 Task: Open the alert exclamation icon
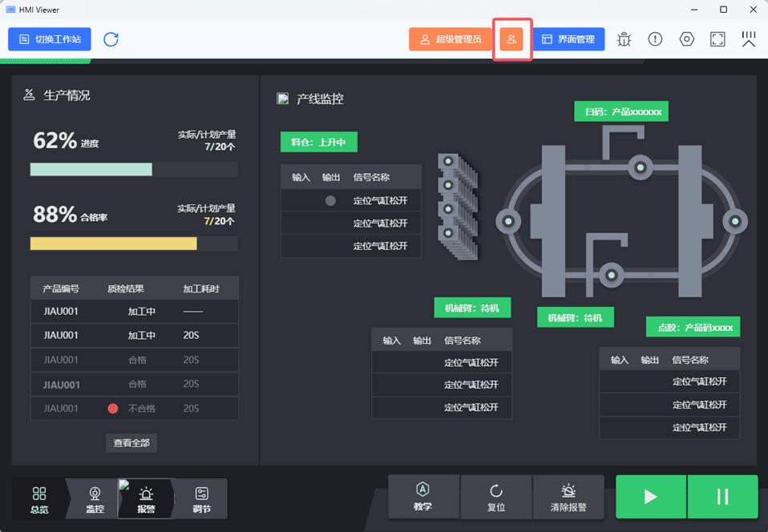tap(656, 39)
